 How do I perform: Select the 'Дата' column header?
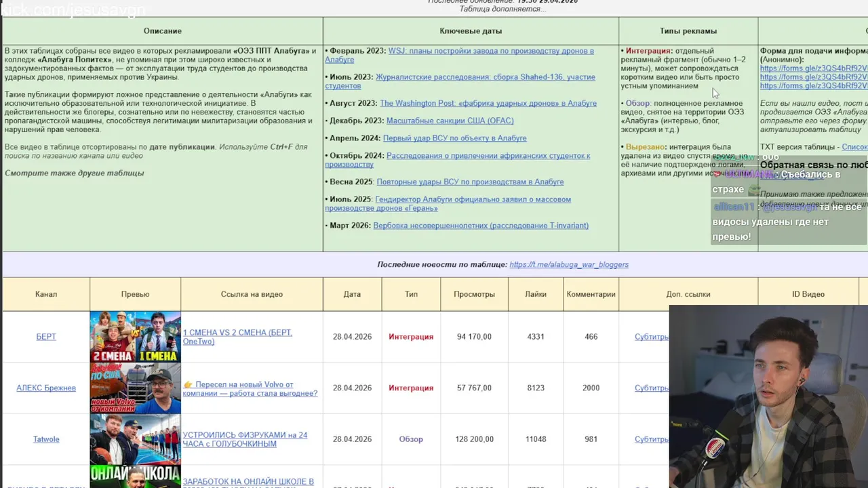[x=352, y=294]
